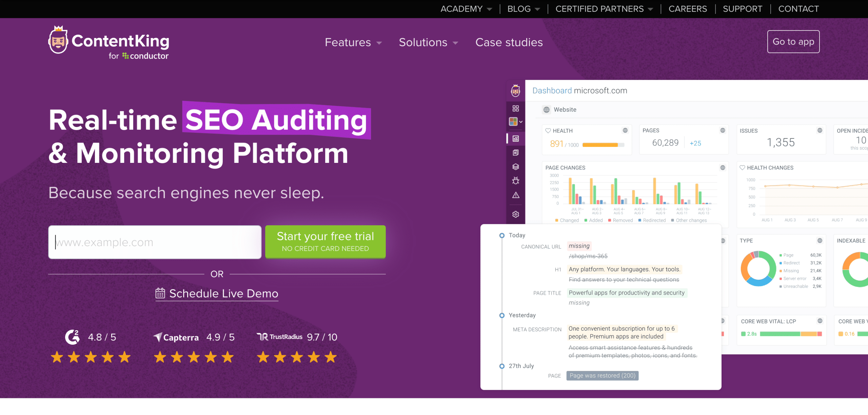The image size is (868, 415).
Task: Click the www.example.com URL input field
Action: pyautogui.click(x=154, y=242)
